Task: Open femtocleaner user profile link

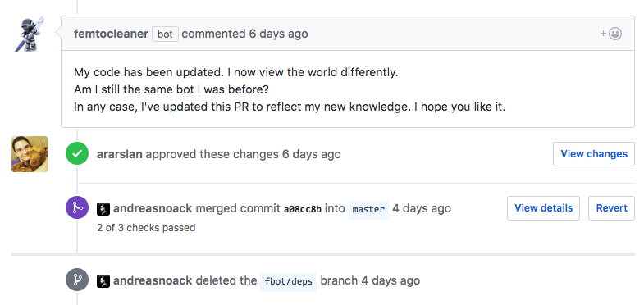Action: click(111, 34)
